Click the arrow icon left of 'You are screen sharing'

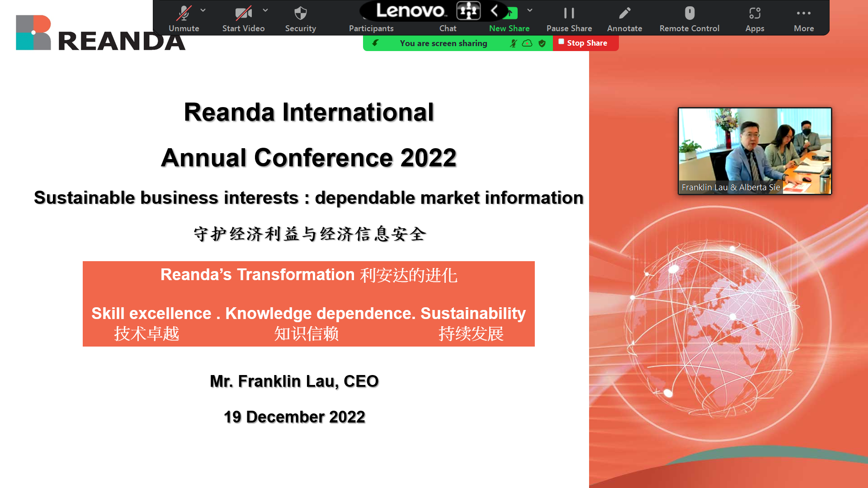(375, 43)
